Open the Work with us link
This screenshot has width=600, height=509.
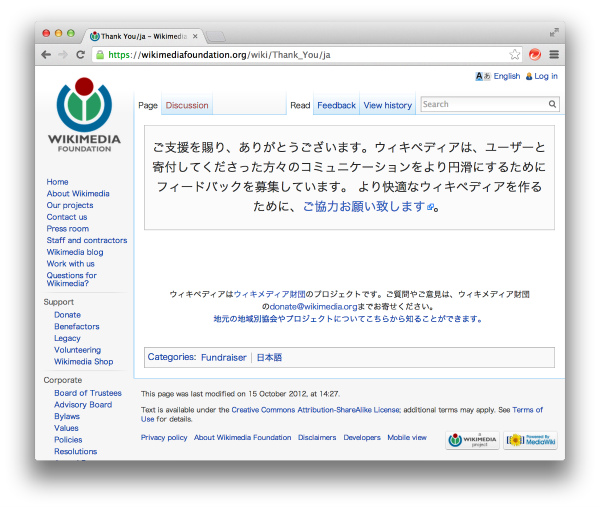coord(70,264)
